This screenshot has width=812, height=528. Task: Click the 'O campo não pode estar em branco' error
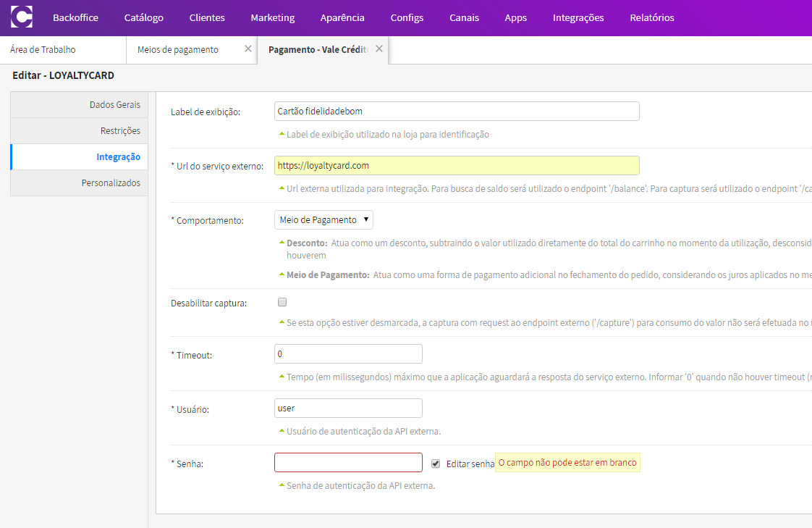[x=567, y=463]
